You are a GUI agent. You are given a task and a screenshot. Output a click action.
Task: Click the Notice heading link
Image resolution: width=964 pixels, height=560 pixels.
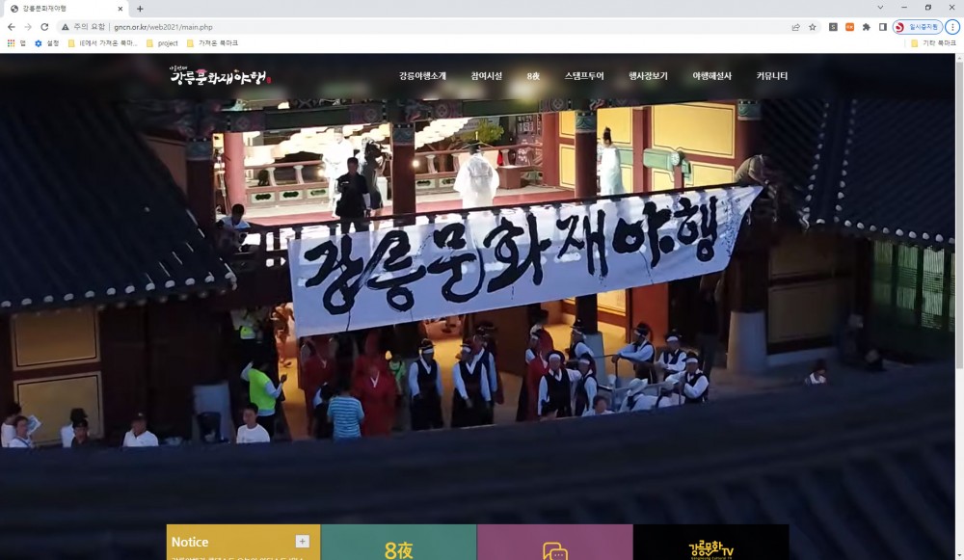[x=190, y=543]
